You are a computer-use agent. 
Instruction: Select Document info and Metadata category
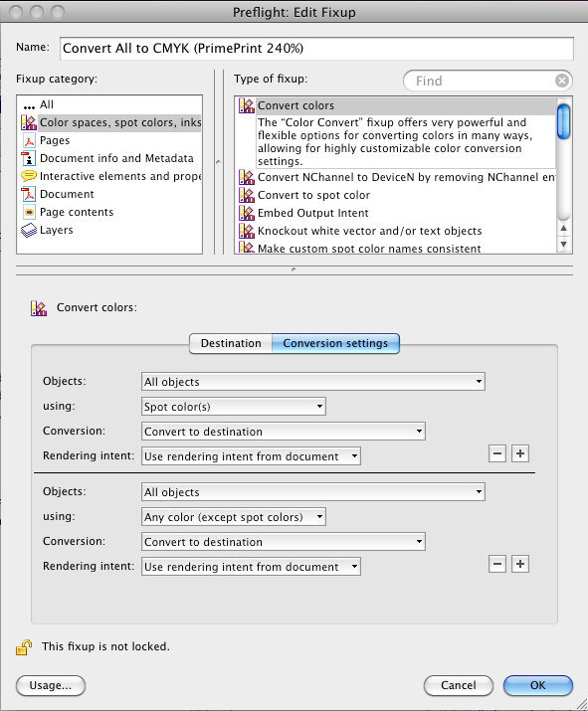[x=109, y=158]
